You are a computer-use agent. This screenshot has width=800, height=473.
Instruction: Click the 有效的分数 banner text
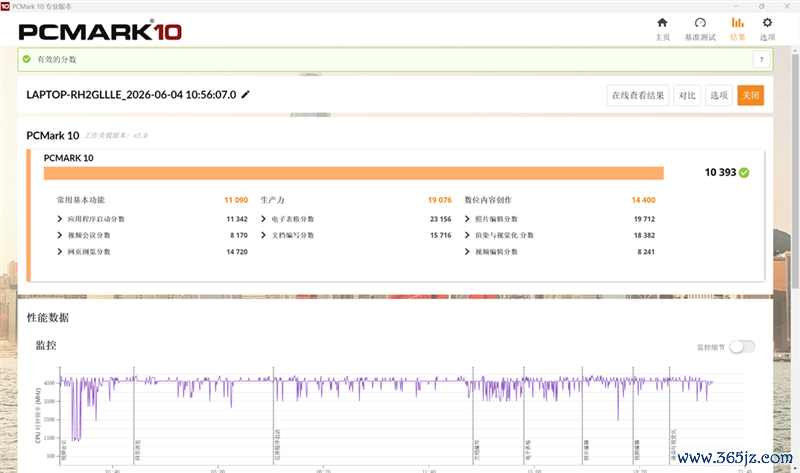(x=57, y=59)
